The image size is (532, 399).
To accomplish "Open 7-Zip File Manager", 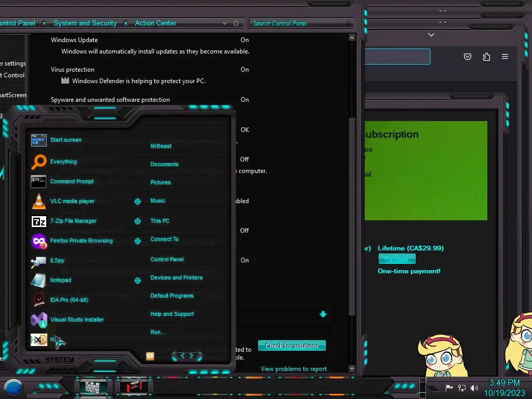I will coord(64,221).
